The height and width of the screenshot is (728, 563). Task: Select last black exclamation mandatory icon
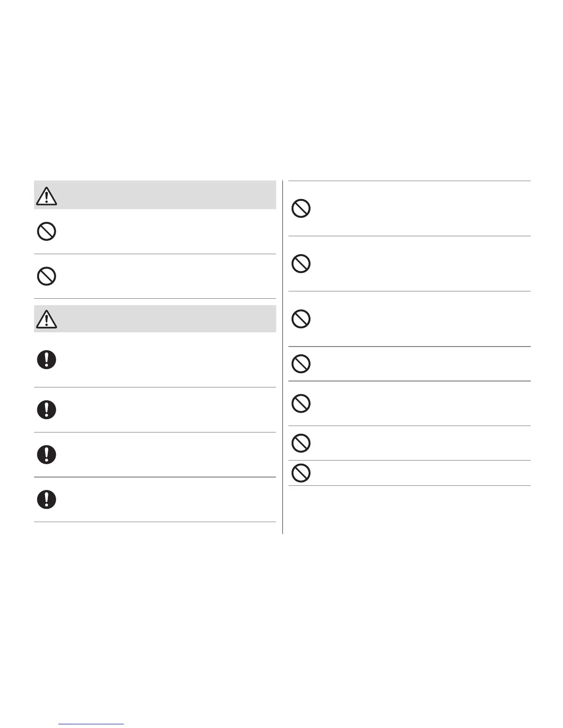coord(46,499)
